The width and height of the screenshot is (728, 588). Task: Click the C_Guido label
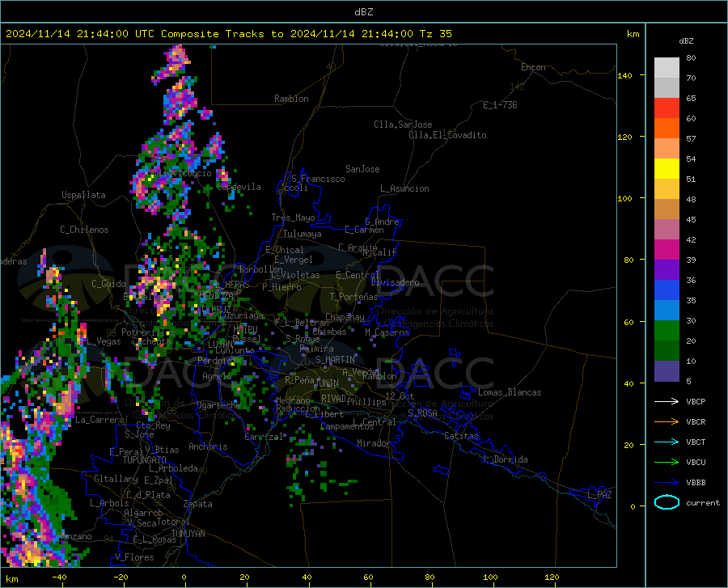click(108, 284)
